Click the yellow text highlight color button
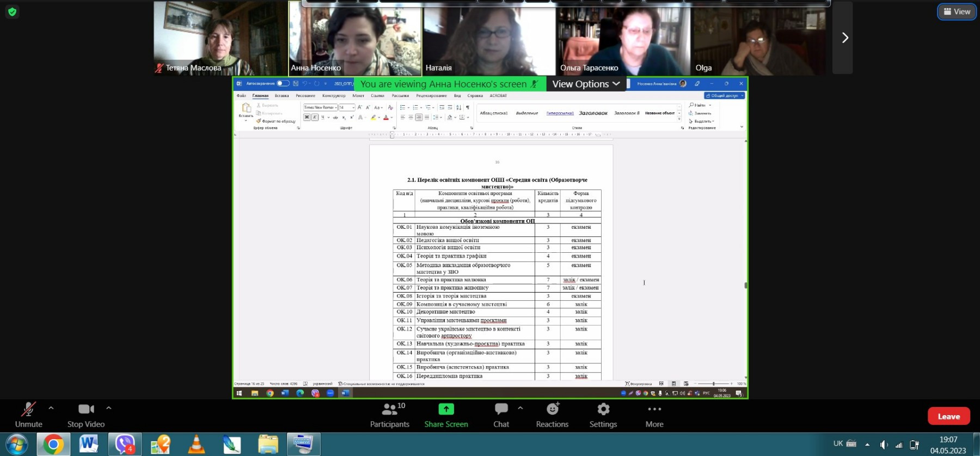This screenshot has width=980, height=456. 373,117
